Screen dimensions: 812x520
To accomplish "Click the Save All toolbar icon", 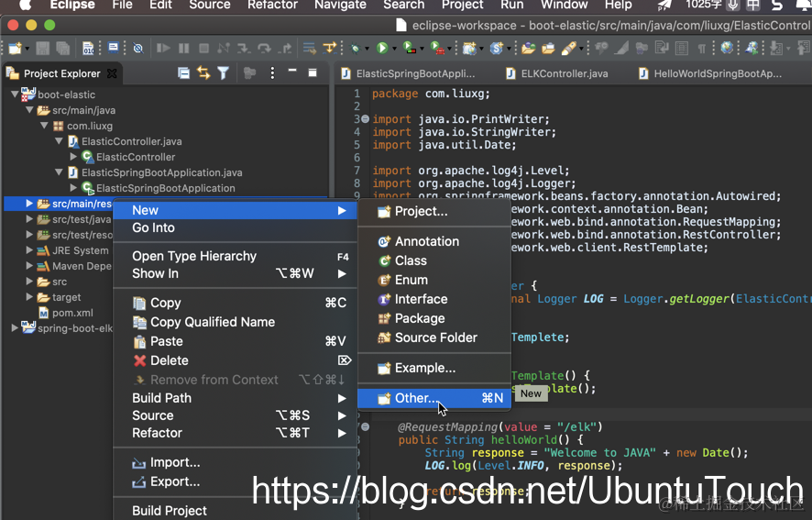I will tap(62, 49).
